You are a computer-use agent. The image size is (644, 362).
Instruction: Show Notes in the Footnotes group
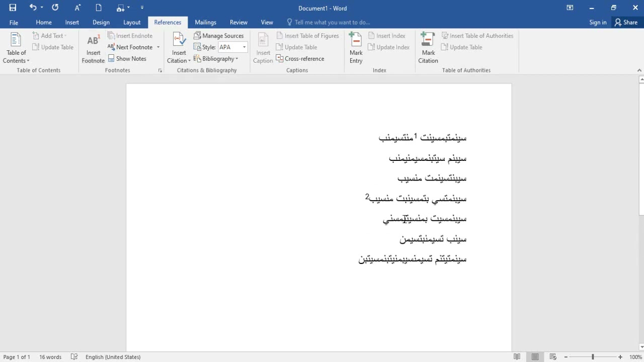(127, 59)
